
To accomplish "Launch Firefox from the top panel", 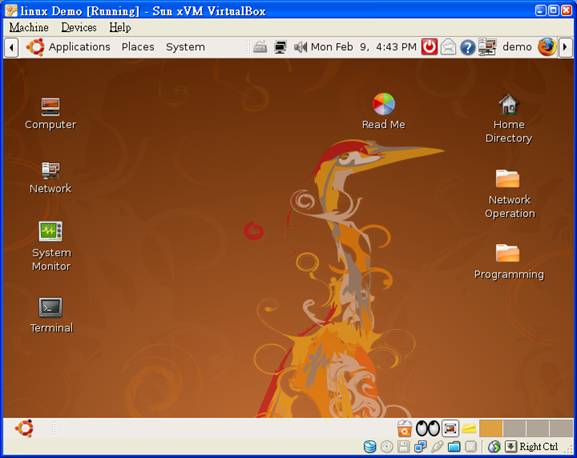I will click(547, 47).
